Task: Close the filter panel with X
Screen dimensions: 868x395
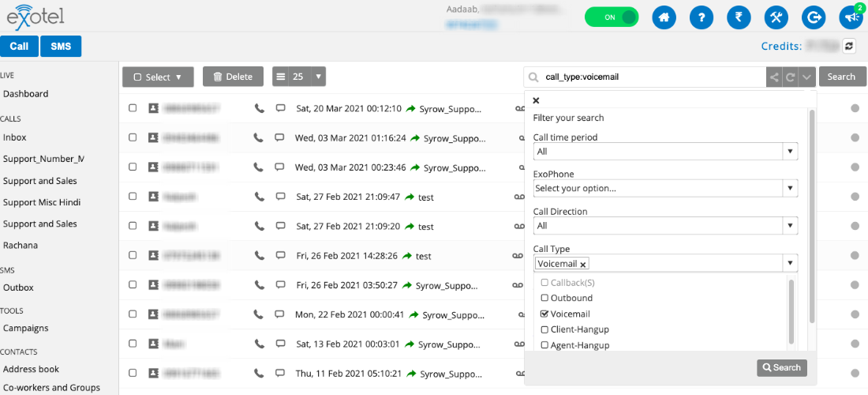Action: click(x=535, y=100)
